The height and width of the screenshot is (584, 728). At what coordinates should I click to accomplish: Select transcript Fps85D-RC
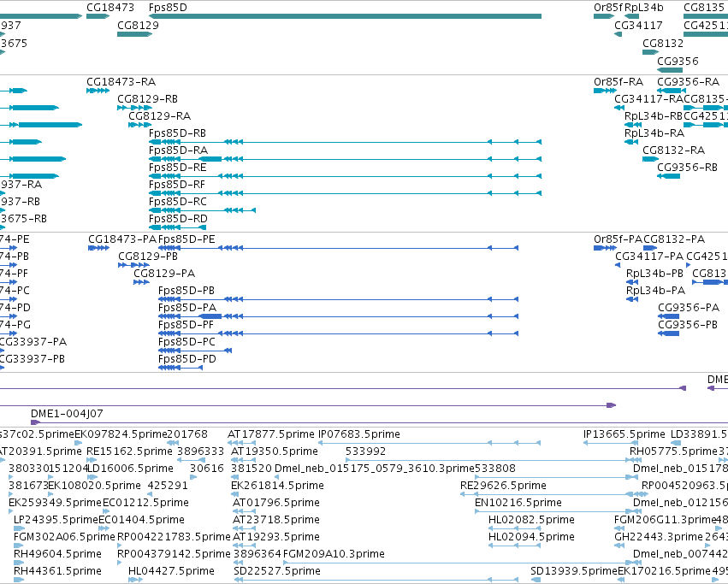178,202
